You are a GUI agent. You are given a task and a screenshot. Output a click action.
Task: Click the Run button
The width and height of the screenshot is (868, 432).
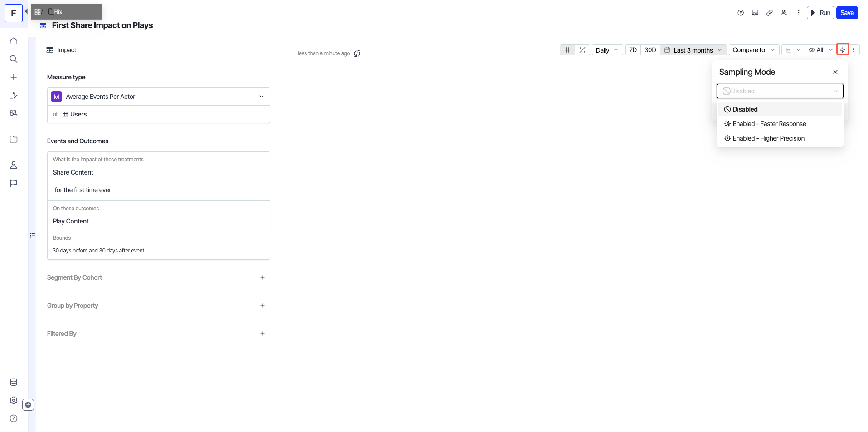click(820, 13)
